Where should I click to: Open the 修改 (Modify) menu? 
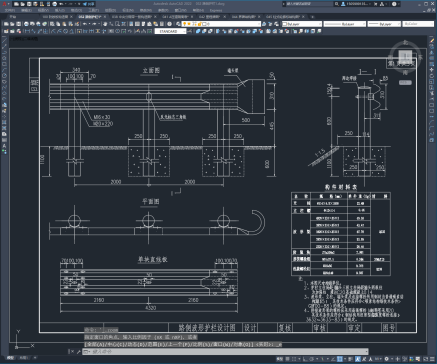pyautogui.click(x=146, y=10)
